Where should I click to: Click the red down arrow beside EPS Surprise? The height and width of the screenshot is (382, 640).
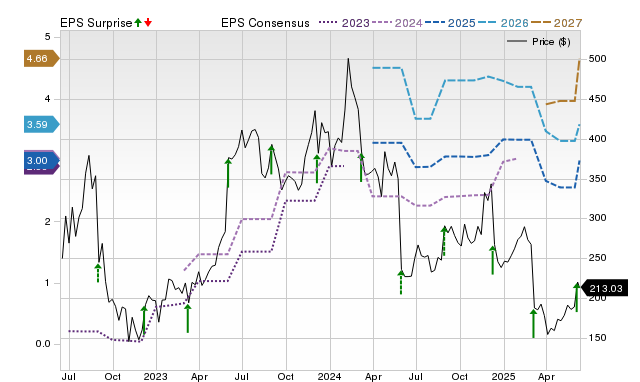click(x=148, y=22)
